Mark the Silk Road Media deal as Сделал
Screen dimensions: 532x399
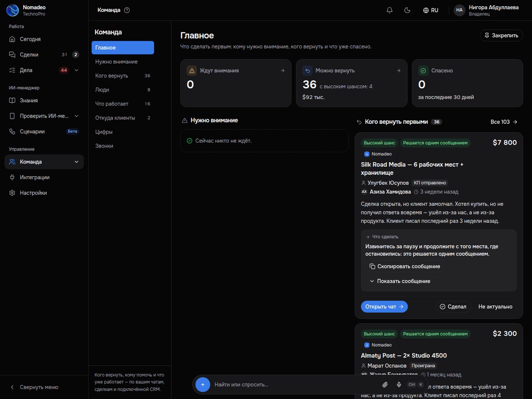pyautogui.click(x=453, y=307)
